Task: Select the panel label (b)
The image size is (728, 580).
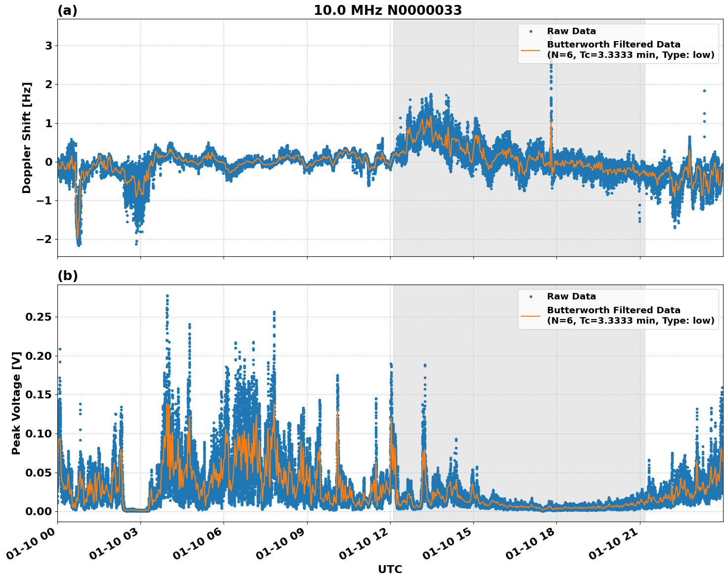Action: (67, 275)
